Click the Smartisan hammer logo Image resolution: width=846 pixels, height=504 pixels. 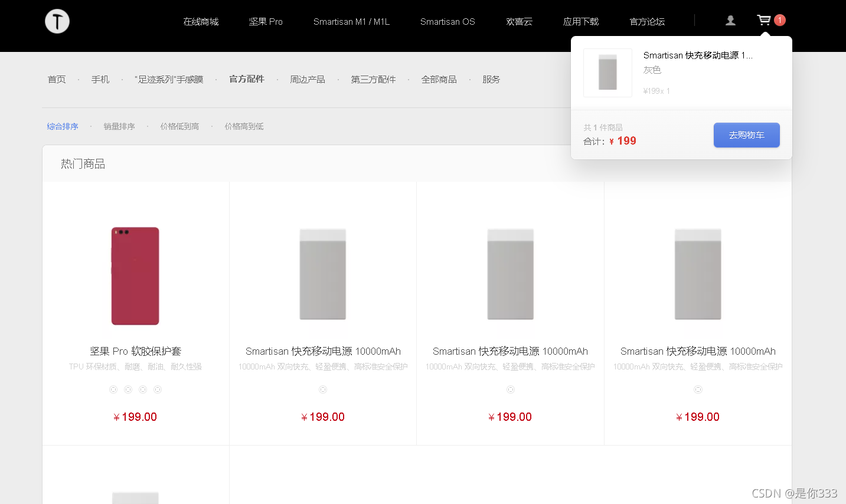pos(57,21)
